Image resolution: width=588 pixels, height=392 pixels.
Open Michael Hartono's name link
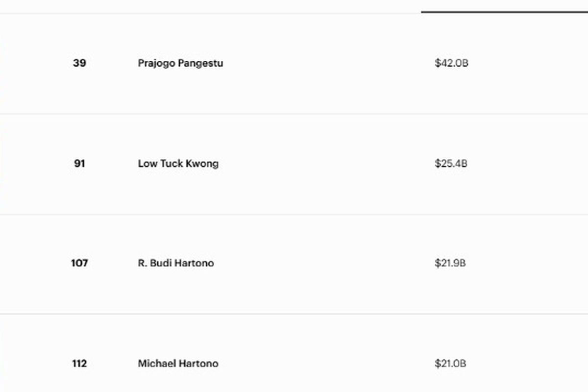[x=178, y=364]
